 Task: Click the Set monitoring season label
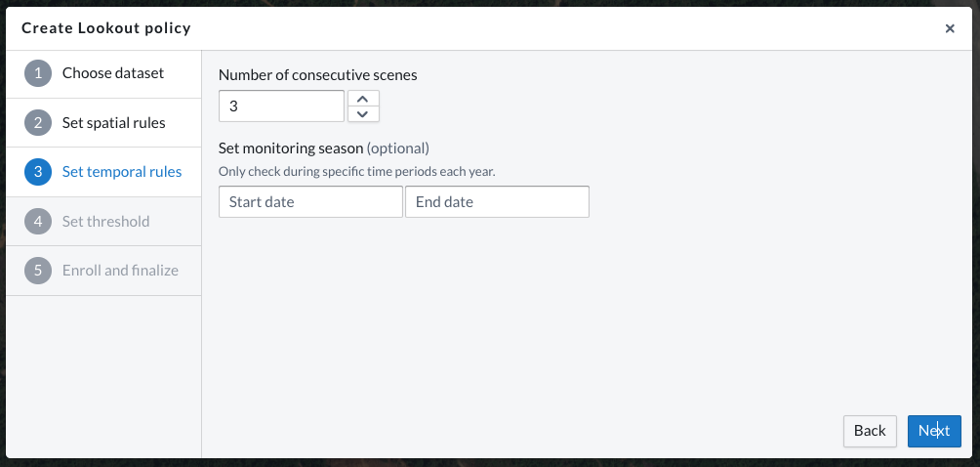click(x=291, y=149)
